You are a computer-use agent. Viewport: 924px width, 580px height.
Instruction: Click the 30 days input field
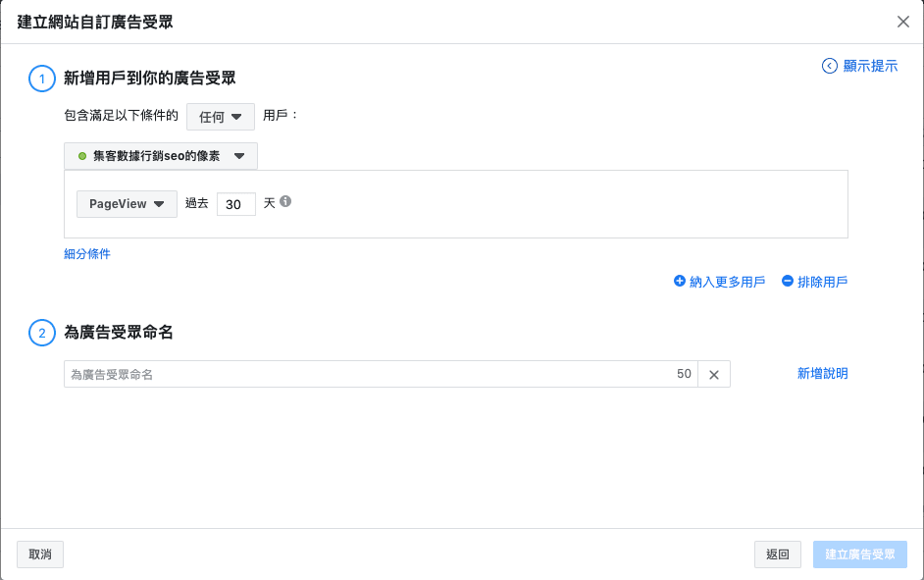[x=235, y=204]
